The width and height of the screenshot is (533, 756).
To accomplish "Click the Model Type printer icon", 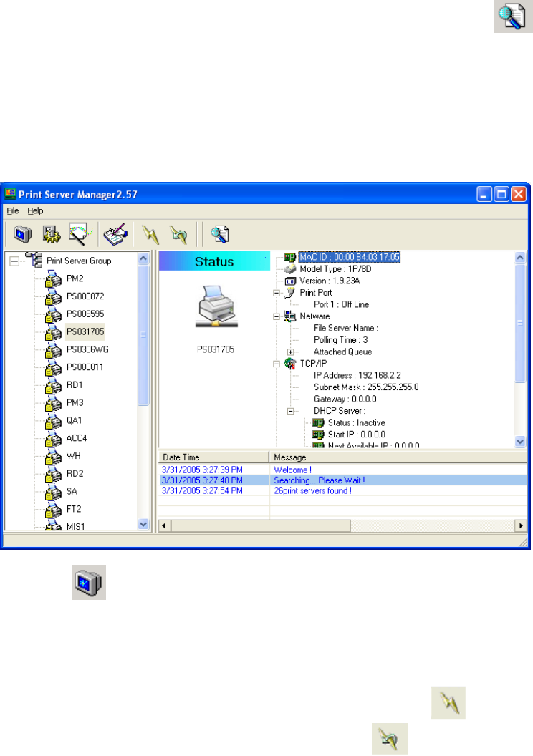I will pyautogui.click(x=290, y=269).
